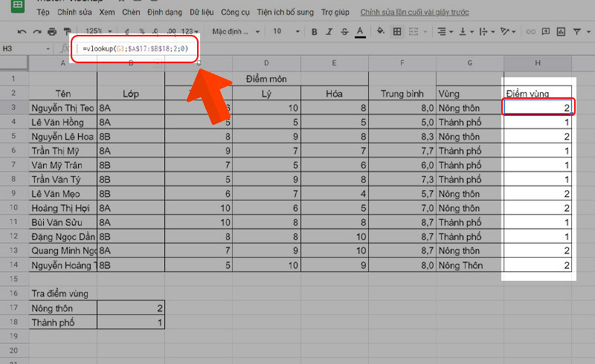This screenshot has width=595, height=364.
Task: Select column G header
Action: tap(470, 63)
